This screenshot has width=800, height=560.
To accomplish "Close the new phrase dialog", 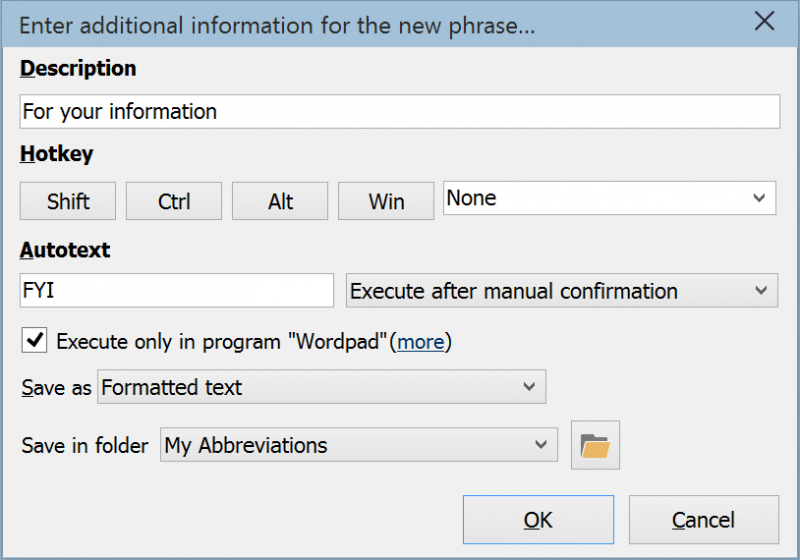I will (x=764, y=21).
